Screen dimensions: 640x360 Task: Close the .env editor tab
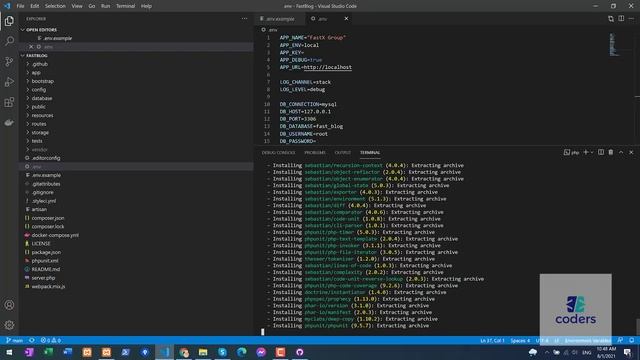(346, 19)
